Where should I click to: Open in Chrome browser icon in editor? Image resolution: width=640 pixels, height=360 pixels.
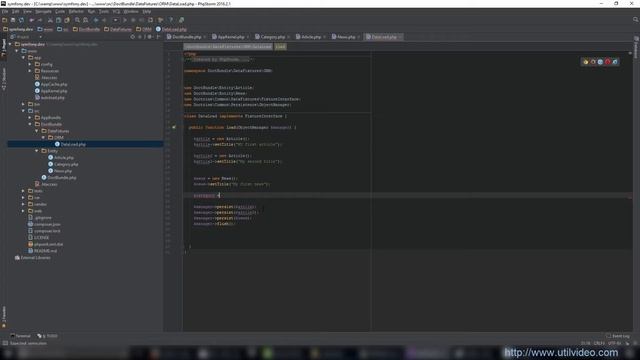point(585,62)
